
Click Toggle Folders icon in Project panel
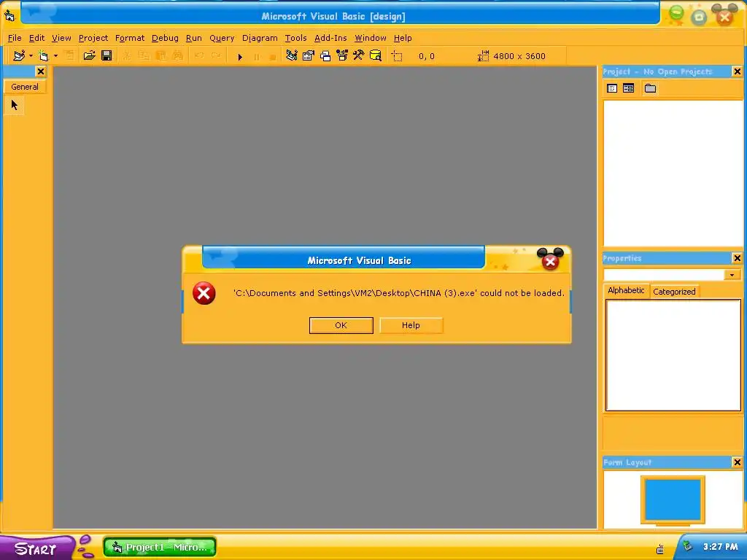click(x=650, y=88)
